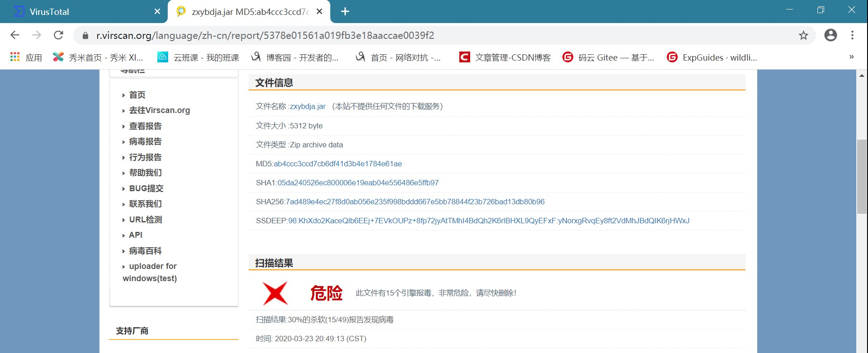
Task: Click the red X danger icon
Action: click(275, 293)
